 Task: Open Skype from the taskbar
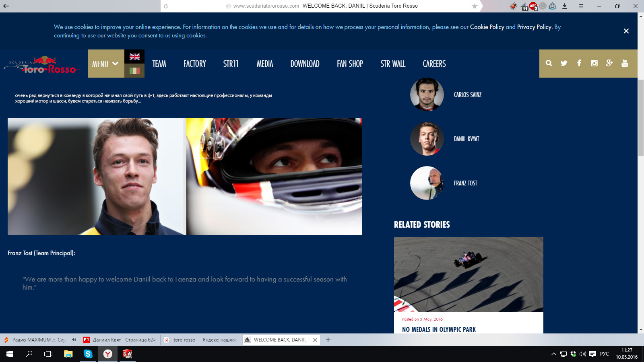88,354
